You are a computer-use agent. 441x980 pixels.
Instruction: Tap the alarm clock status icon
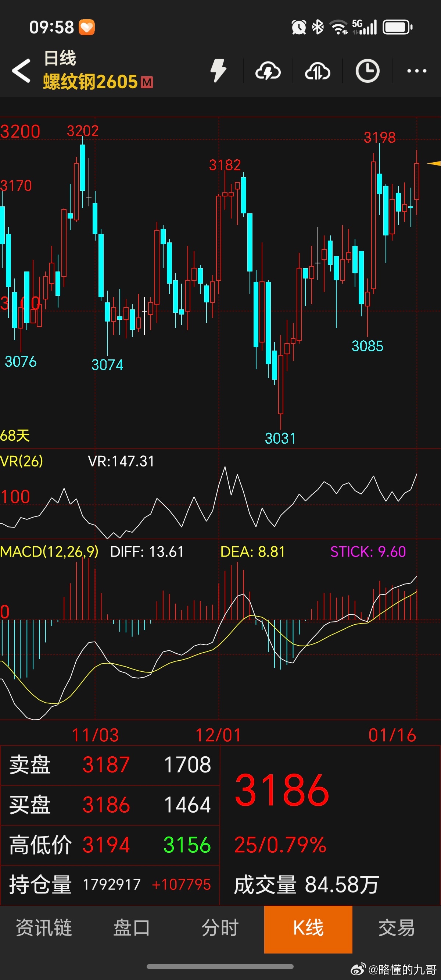[299, 27]
